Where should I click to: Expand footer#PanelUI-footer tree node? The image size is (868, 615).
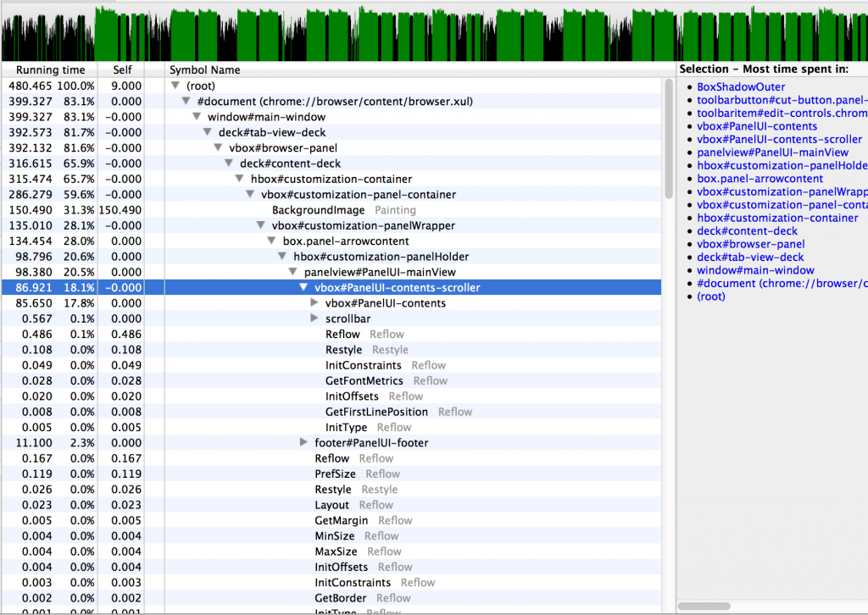pyautogui.click(x=303, y=442)
